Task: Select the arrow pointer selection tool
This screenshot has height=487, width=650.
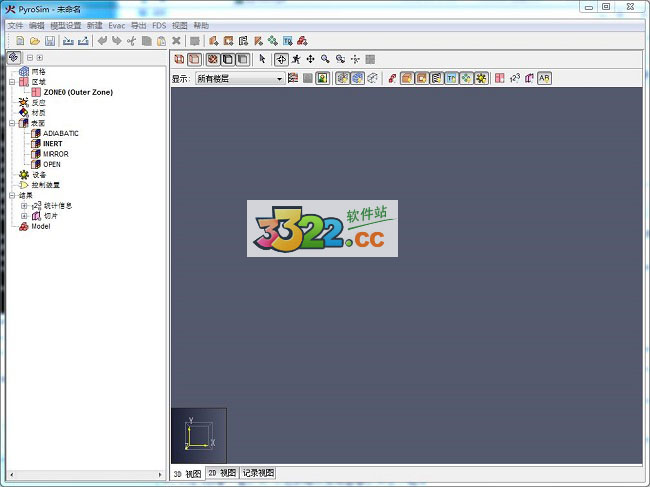Action: pyautogui.click(x=263, y=60)
